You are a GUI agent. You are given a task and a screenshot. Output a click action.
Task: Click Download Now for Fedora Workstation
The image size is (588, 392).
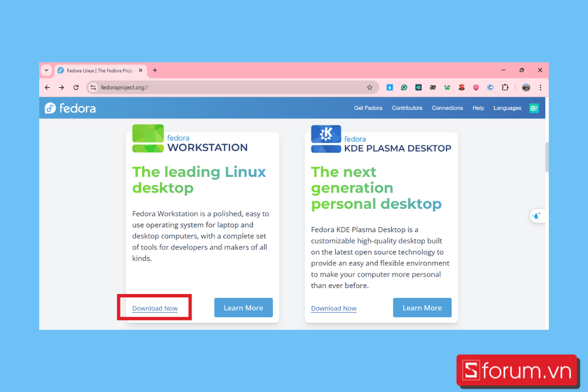(x=155, y=308)
